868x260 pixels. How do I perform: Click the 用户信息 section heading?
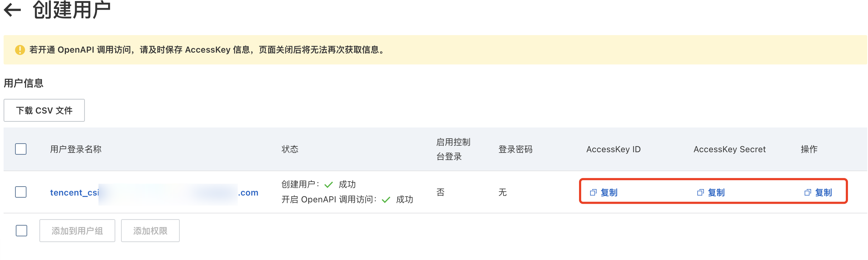point(24,83)
